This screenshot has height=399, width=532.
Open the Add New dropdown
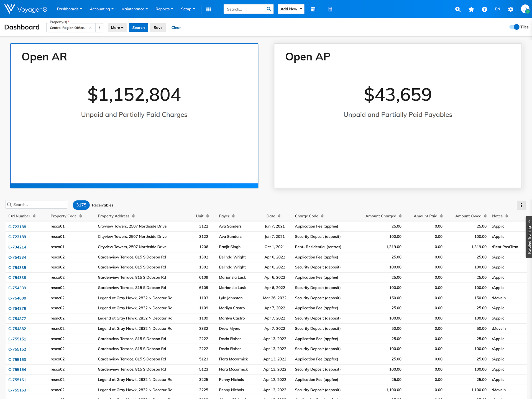(x=291, y=9)
